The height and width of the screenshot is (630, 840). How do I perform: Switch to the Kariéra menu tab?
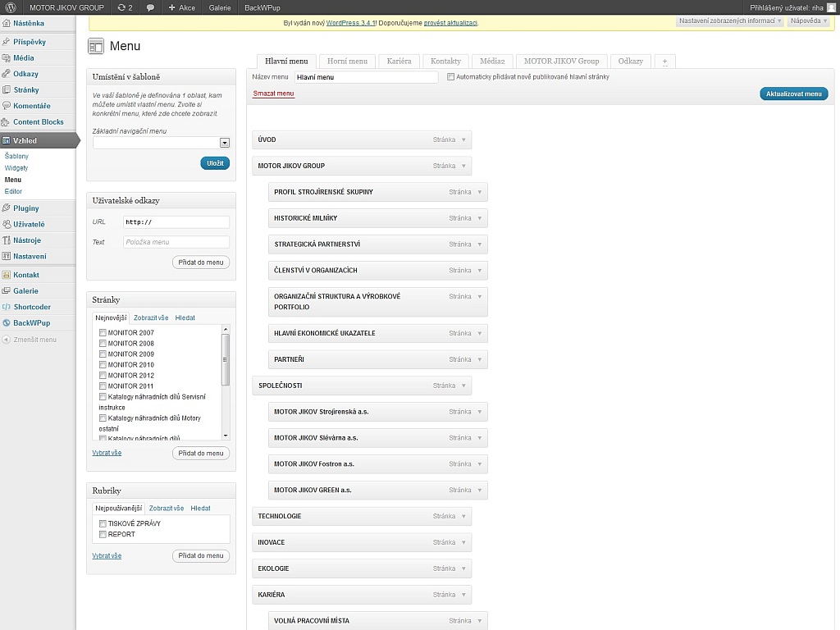[x=399, y=61]
